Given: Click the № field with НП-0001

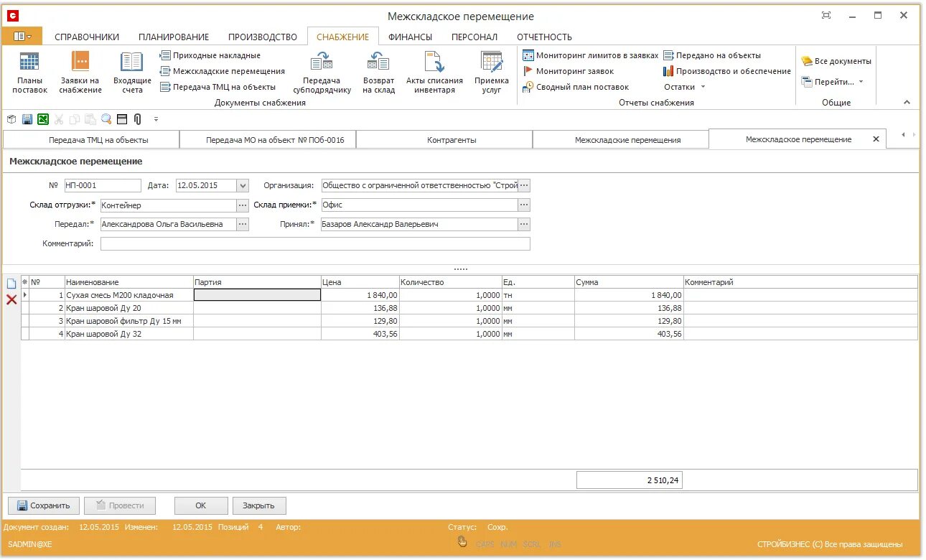Looking at the screenshot, I should [x=103, y=185].
